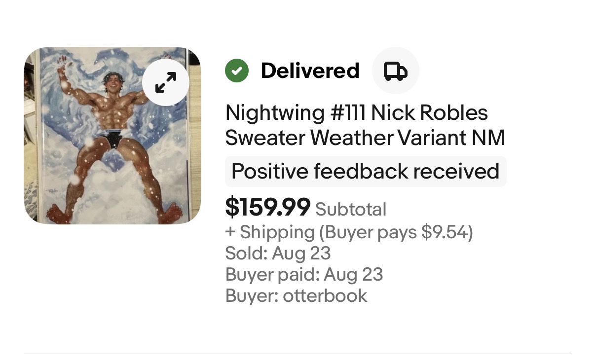Click the Positive feedback received badge
The height and width of the screenshot is (364, 595).
pos(366,171)
